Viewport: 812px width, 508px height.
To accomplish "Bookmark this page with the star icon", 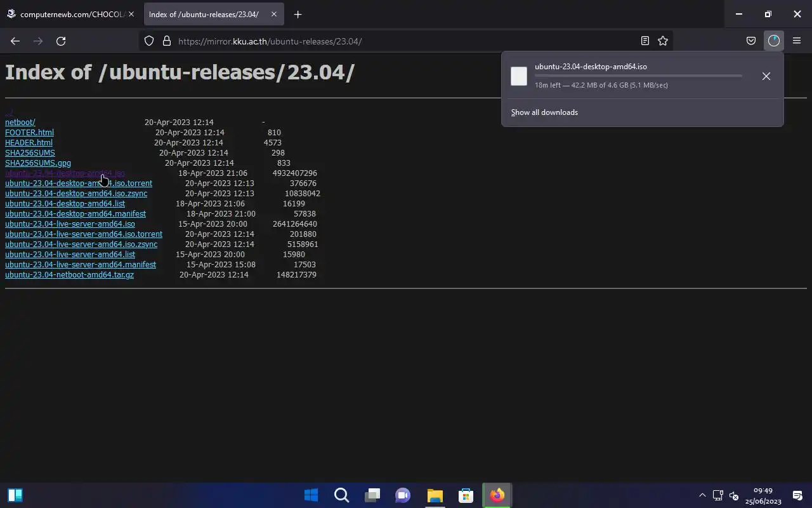I will coord(663,41).
